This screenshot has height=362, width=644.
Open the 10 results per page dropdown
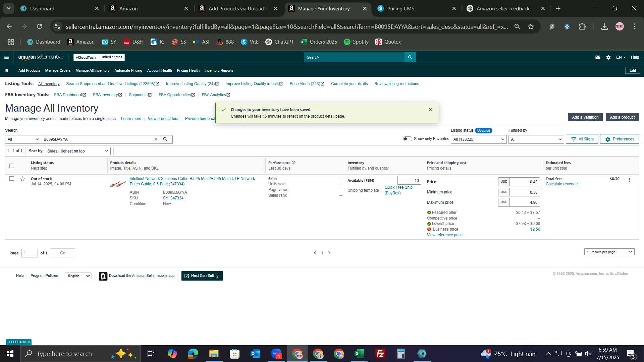(x=609, y=252)
